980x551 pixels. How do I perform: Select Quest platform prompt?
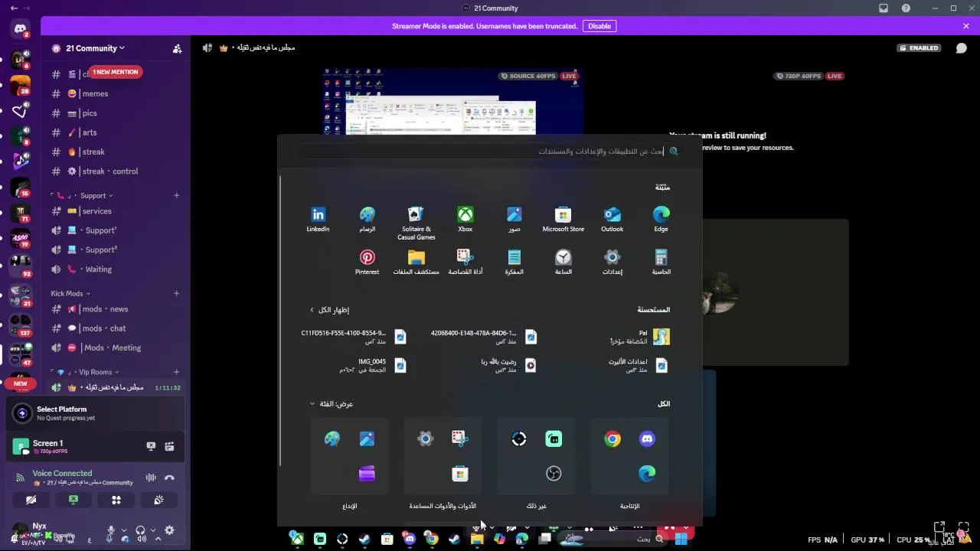[x=95, y=413]
